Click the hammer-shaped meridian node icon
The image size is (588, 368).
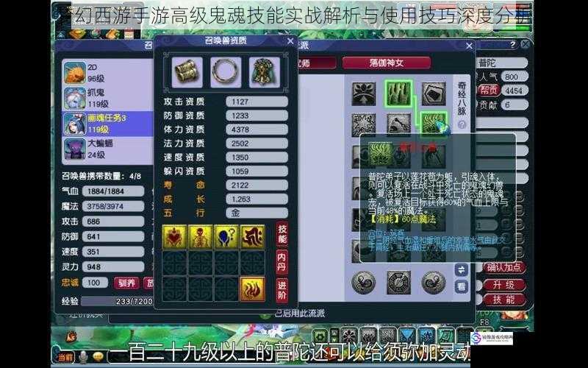(x=398, y=124)
